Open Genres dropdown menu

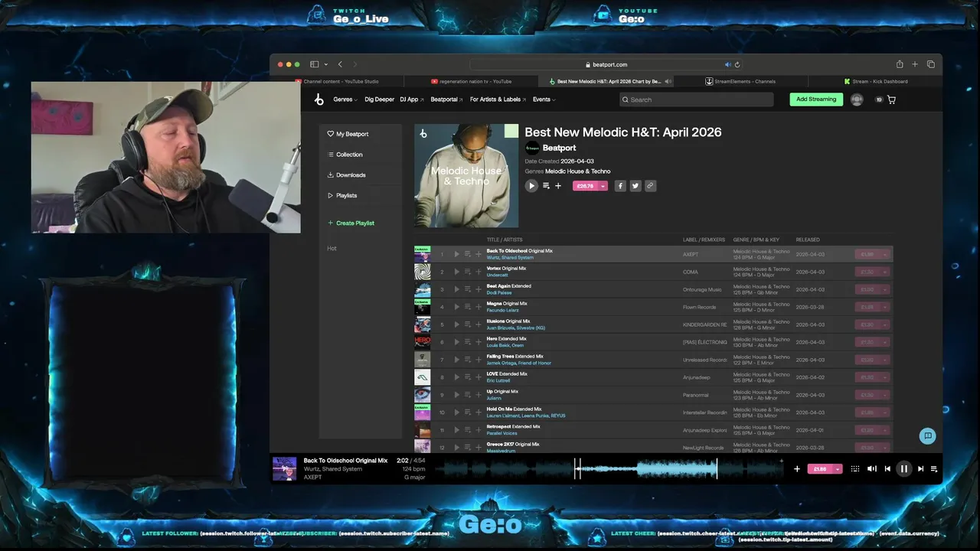tap(345, 99)
